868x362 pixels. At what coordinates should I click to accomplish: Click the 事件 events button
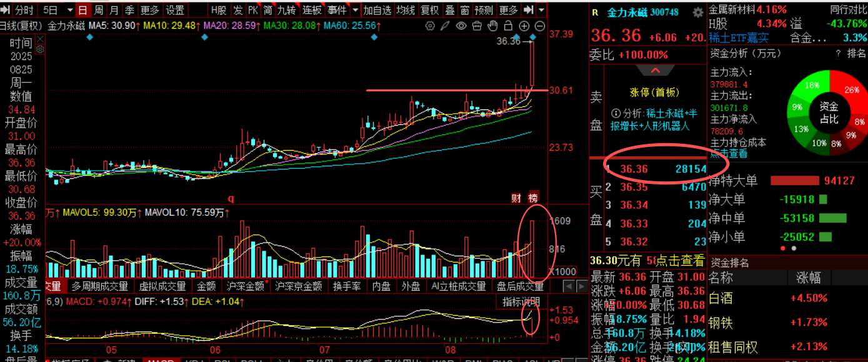(x=337, y=10)
